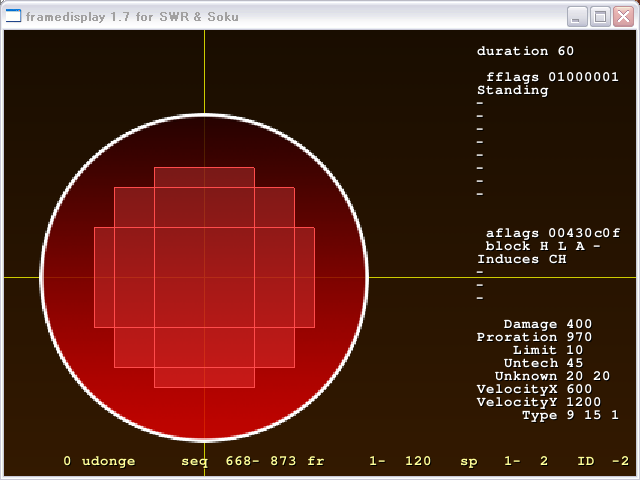Viewport: 640px width, 480px height.
Task: Click the origin where the crosshair axes intersect
Action: pyautogui.click(x=204, y=277)
